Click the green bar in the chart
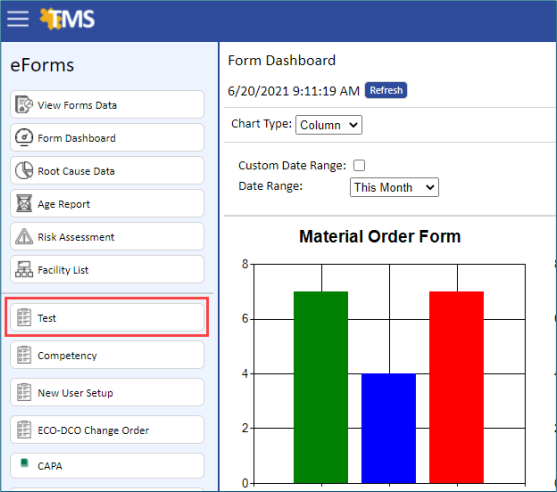The width and height of the screenshot is (557, 492). (x=321, y=387)
